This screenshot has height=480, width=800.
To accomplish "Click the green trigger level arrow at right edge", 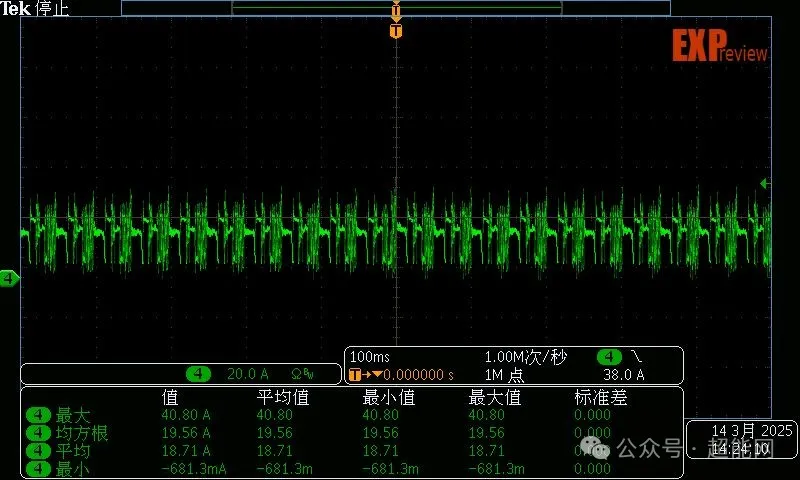I will pyautogui.click(x=765, y=184).
